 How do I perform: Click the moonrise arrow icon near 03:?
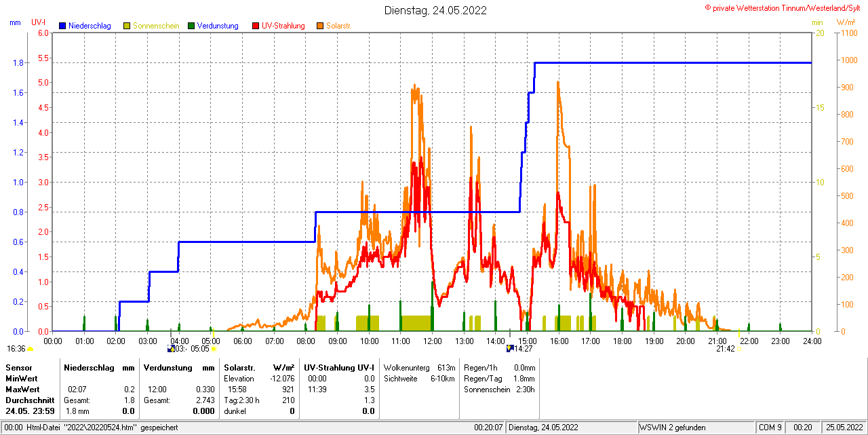click(170, 349)
